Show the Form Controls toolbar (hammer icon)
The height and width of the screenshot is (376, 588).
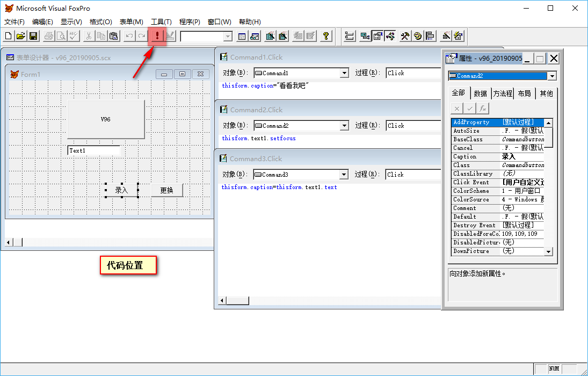click(405, 36)
